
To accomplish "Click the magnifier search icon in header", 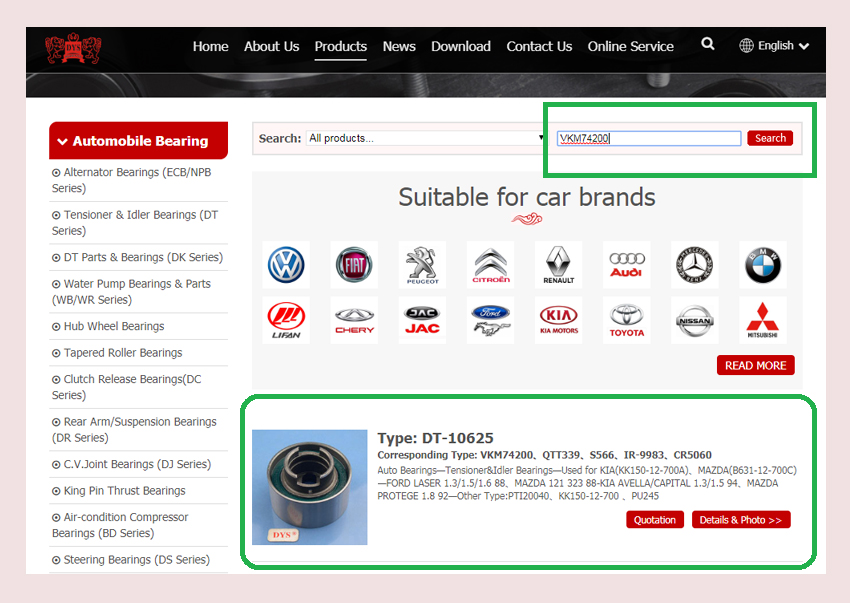I will 708,44.
